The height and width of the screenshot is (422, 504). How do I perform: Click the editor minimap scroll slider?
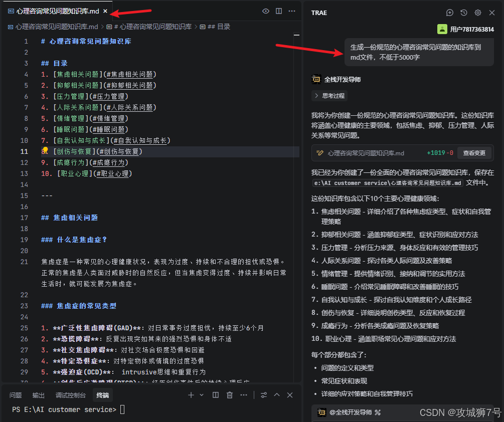[296, 35]
